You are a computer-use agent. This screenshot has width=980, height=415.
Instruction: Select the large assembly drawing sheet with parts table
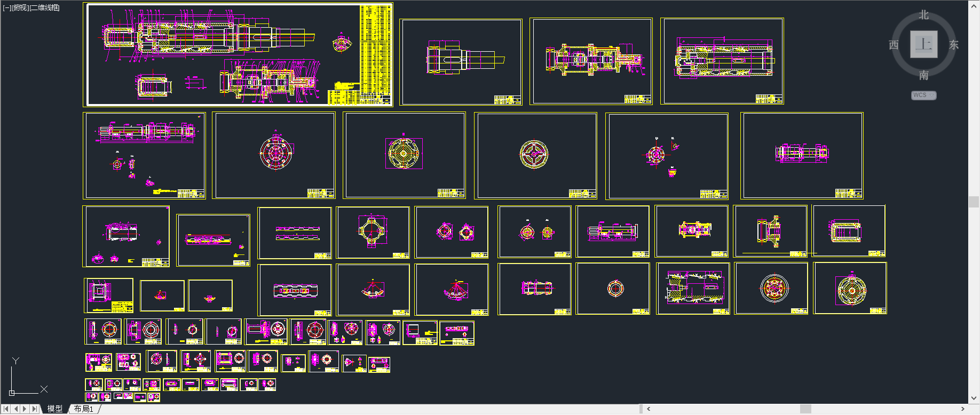click(x=238, y=54)
